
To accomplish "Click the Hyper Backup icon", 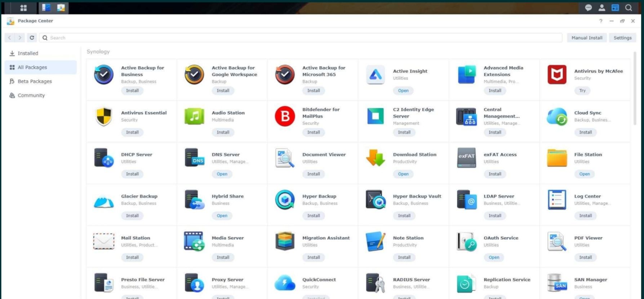I will click(285, 200).
